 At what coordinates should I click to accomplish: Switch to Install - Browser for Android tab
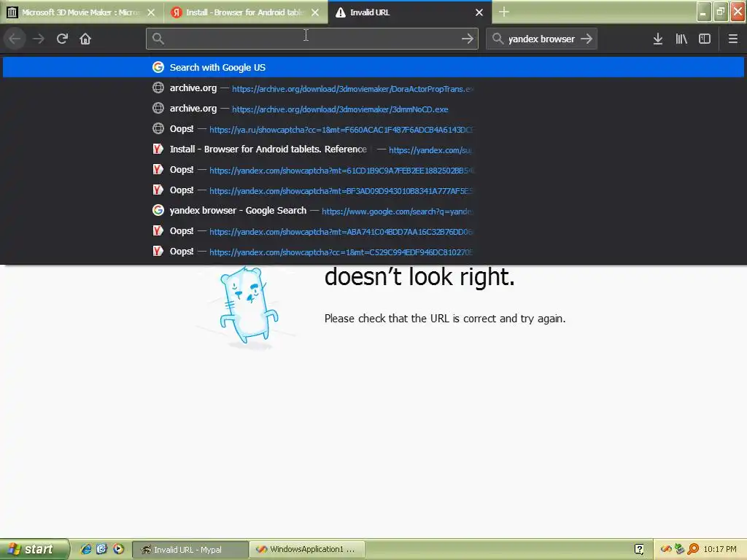246,12
